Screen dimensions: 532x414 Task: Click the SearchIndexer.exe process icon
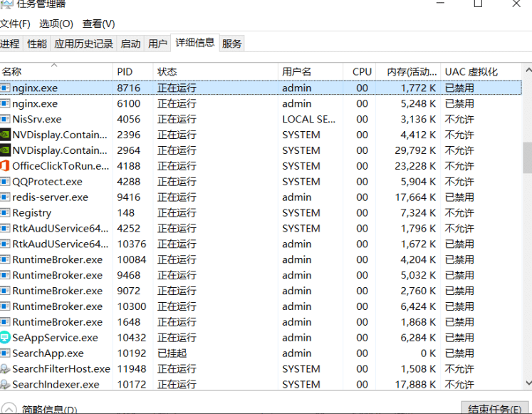pyautogui.click(x=6, y=385)
